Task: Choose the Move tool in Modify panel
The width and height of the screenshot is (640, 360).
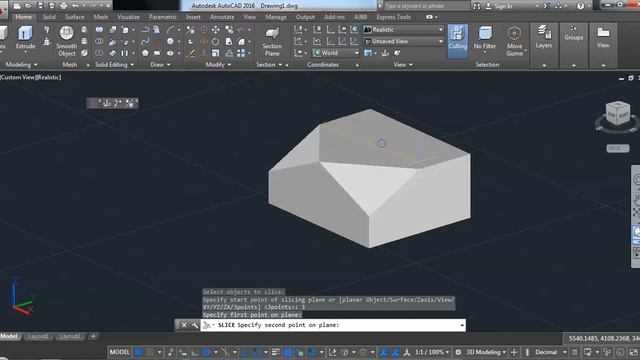Action: coord(216,30)
